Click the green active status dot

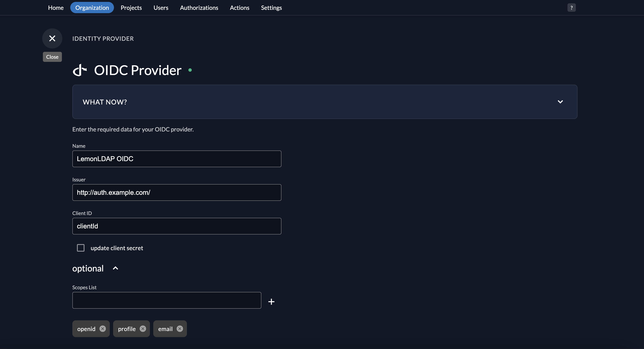(190, 70)
